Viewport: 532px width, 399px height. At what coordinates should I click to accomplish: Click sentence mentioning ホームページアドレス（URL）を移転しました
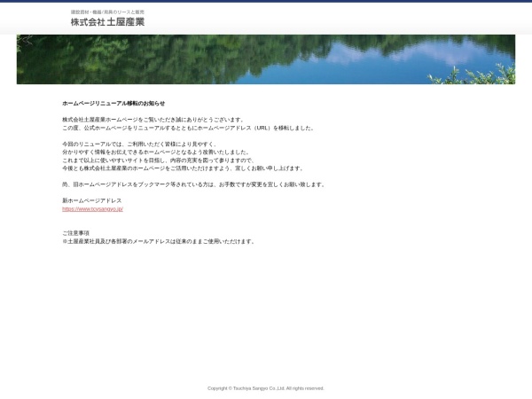coord(189,128)
